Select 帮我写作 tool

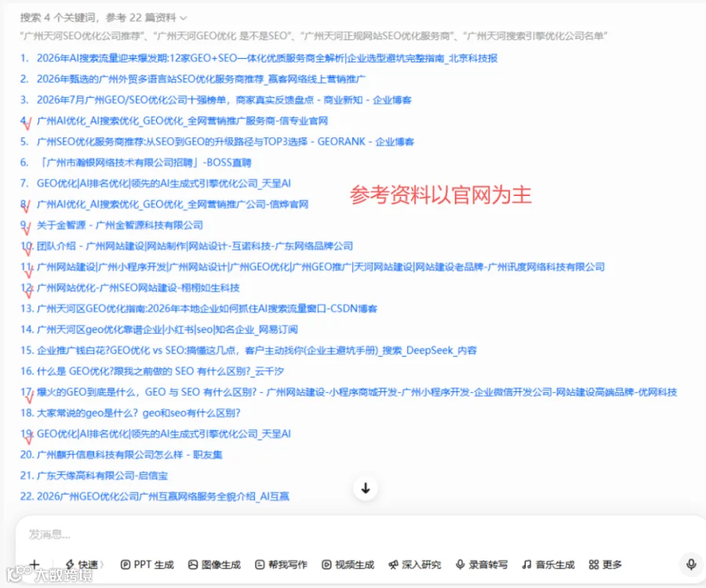click(x=281, y=564)
